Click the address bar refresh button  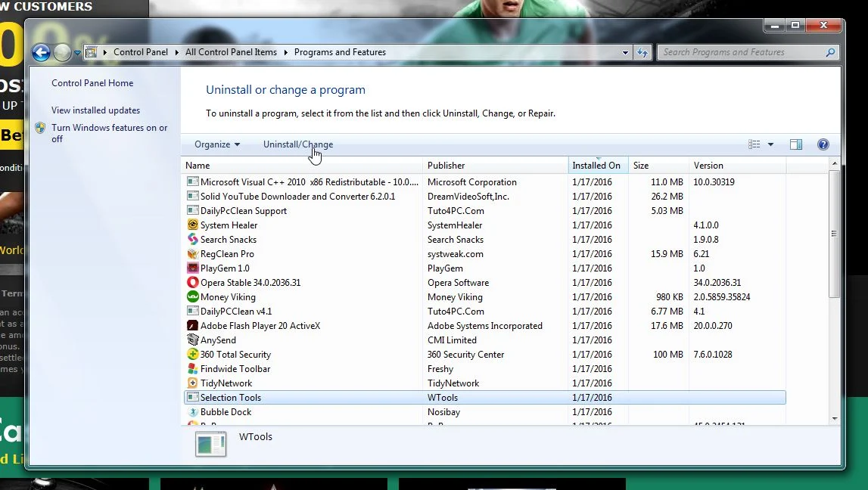click(x=642, y=52)
